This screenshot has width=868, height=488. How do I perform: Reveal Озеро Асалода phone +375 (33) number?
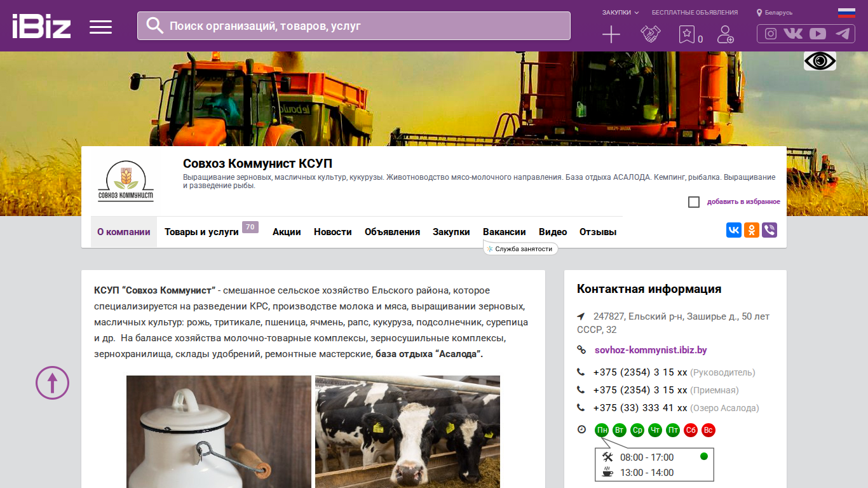pyautogui.click(x=641, y=408)
